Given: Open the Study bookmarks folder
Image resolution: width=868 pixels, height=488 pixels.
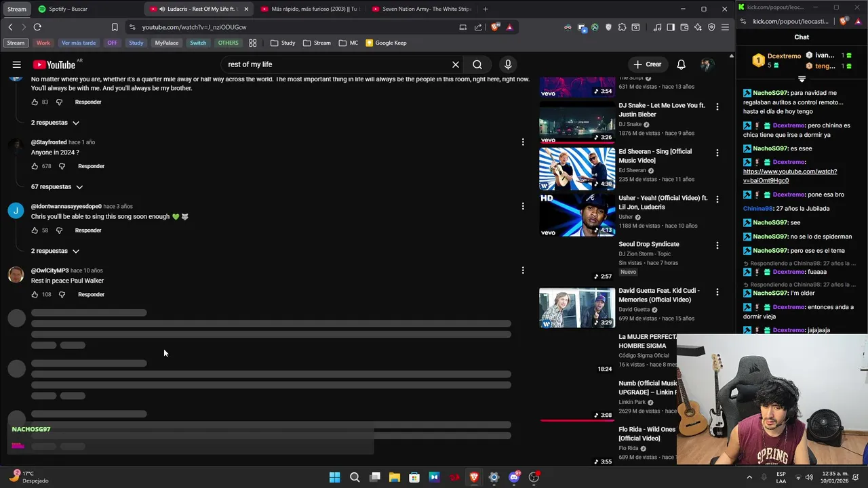Looking at the screenshot, I should click(x=283, y=43).
